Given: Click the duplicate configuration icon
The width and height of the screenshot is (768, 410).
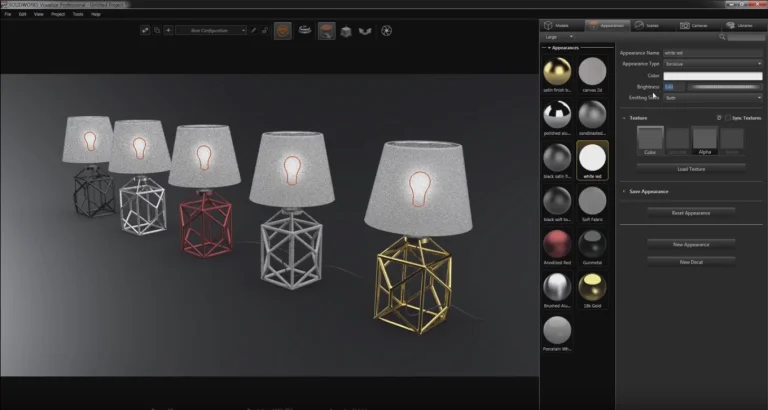Looking at the screenshot, I should [157, 30].
